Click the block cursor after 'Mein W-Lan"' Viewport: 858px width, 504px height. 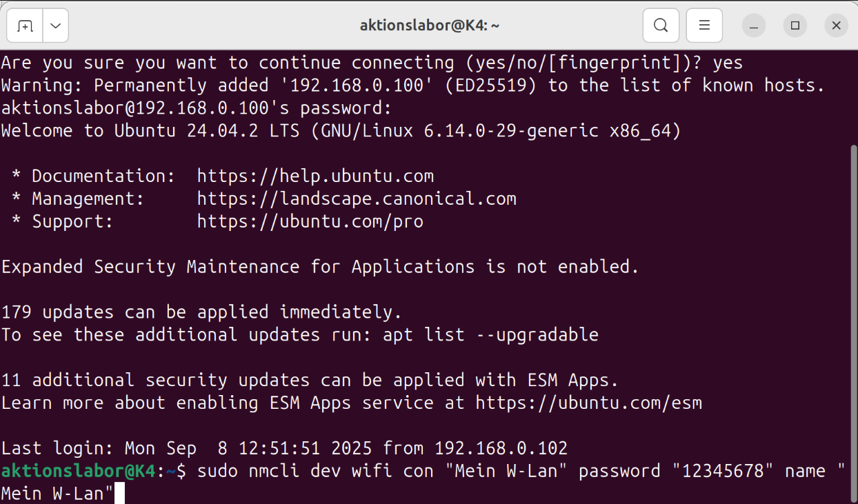point(119,494)
